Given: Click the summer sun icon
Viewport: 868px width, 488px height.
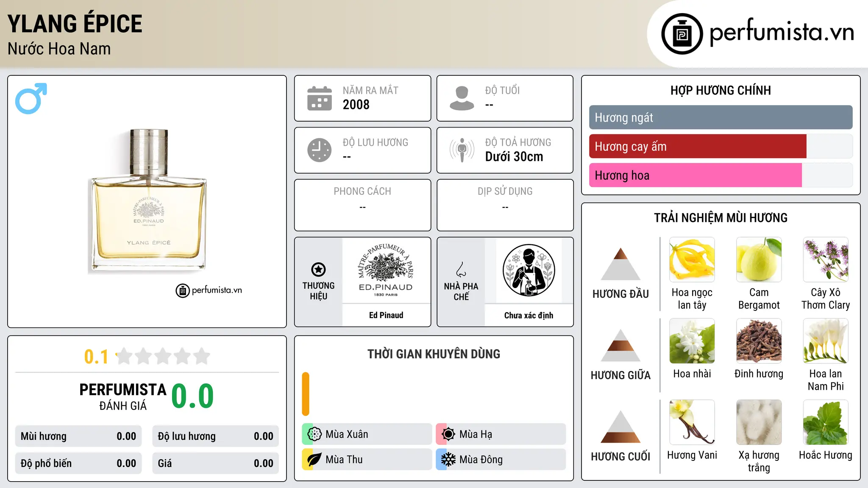Looking at the screenshot, I should (x=448, y=434).
